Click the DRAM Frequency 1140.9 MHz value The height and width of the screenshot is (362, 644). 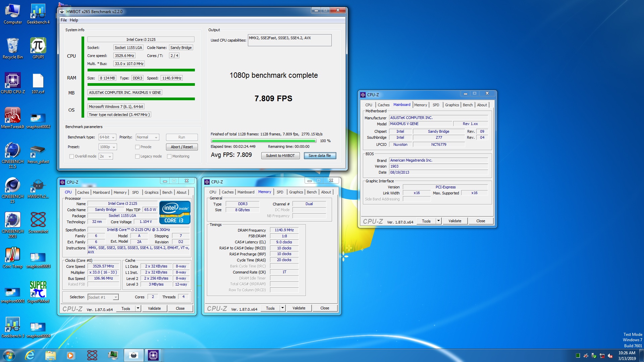[x=284, y=230]
